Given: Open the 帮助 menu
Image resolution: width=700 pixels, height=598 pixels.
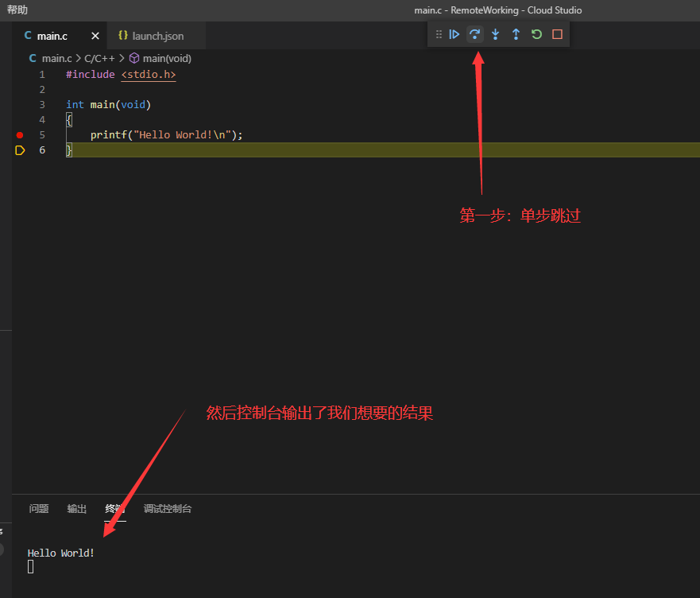Looking at the screenshot, I should pyautogui.click(x=17, y=10).
